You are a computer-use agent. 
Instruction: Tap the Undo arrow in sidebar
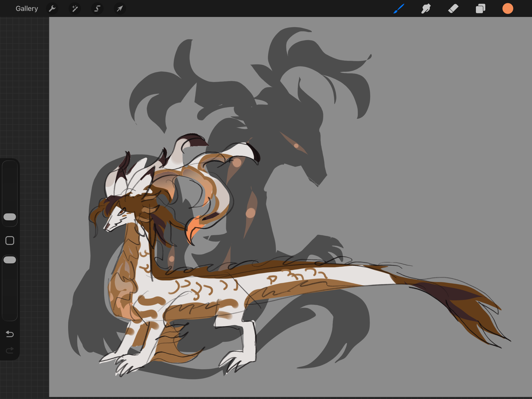coord(10,334)
